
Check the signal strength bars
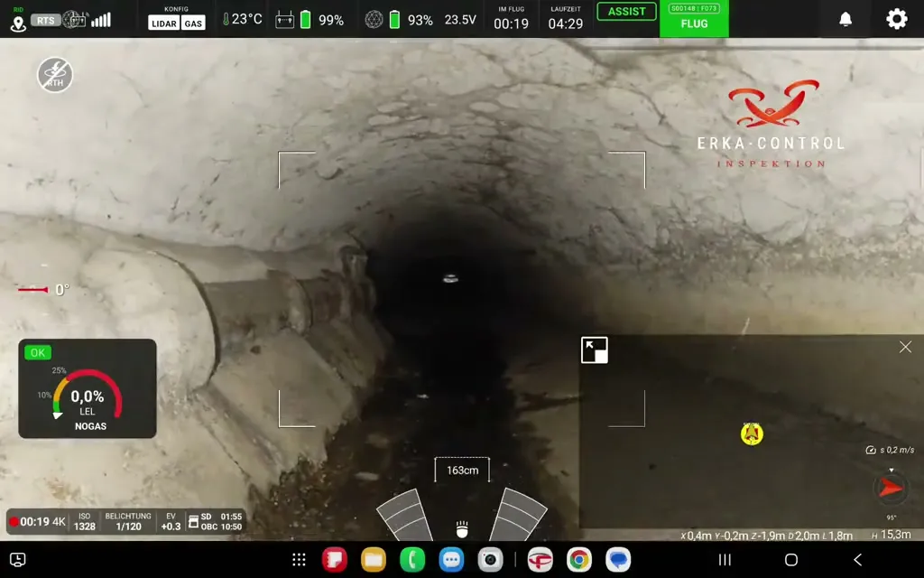point(101,20)
